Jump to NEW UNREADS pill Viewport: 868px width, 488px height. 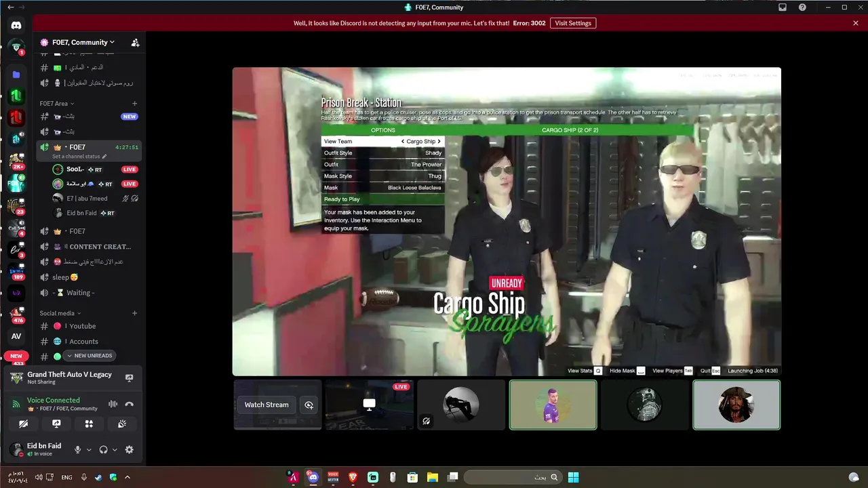pyautogui.click(x=89, y=356)
